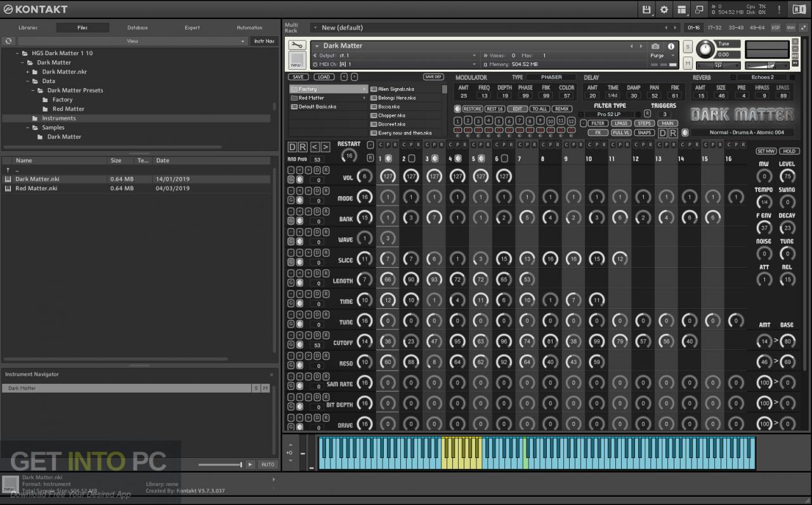Collapse the HGS Dark Matter 1 10 folder
Screen dimensions: 812x505
click(x=17, y=54)
